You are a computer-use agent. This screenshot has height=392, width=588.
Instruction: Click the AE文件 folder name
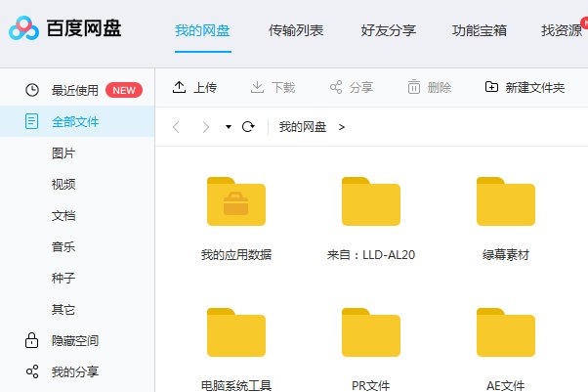tap(506, 385)
